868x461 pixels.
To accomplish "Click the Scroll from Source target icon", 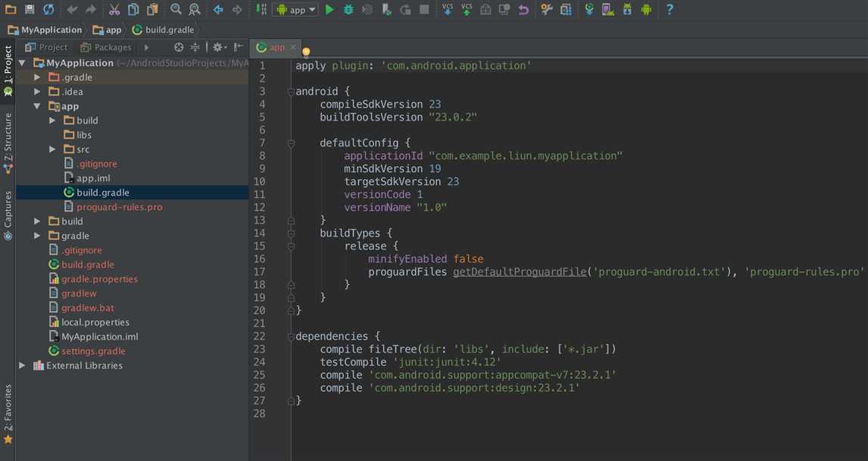I will click(178, 47).
